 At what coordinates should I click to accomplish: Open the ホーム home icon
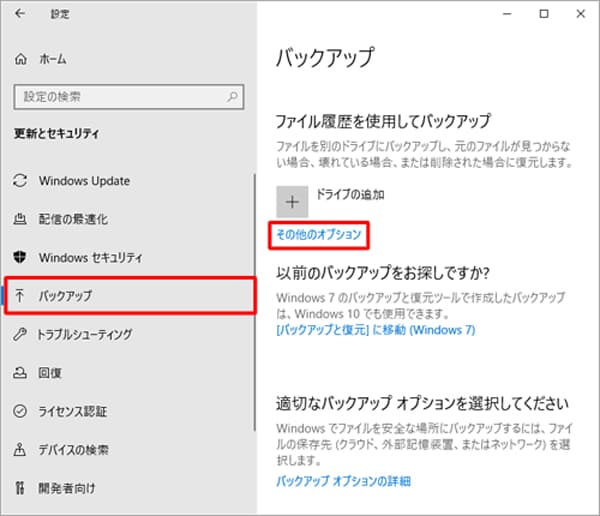[21, 59]
